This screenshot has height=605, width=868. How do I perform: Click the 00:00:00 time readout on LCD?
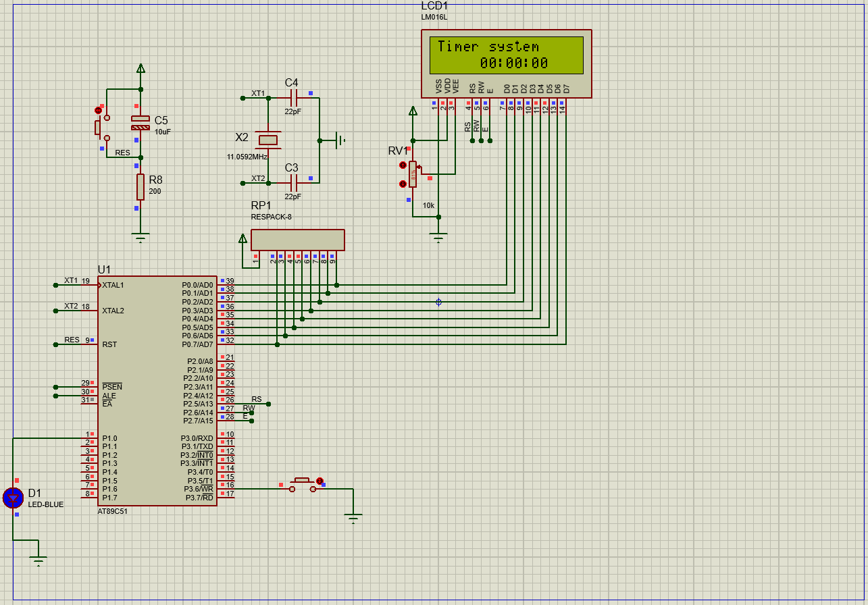(514, 63)
